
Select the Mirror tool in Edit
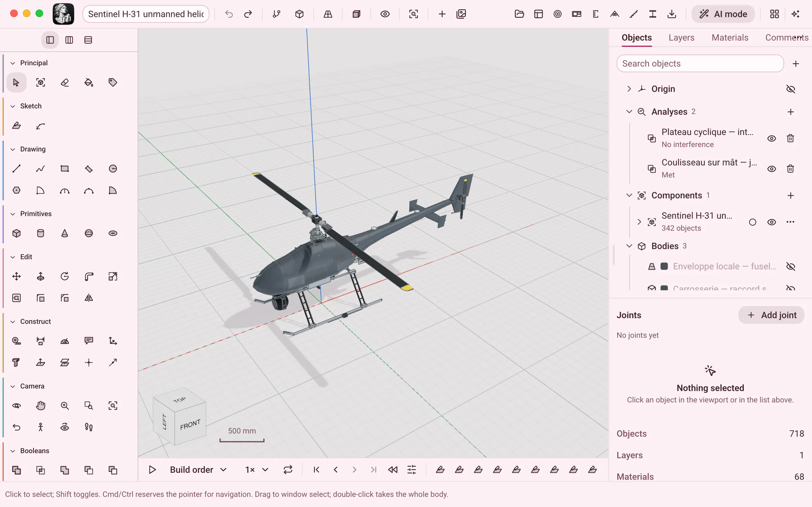pos(89,298)
